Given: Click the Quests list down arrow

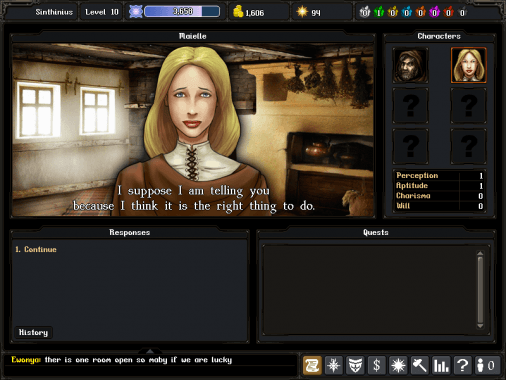Looking at the screenshot, I should click(480, 326).
